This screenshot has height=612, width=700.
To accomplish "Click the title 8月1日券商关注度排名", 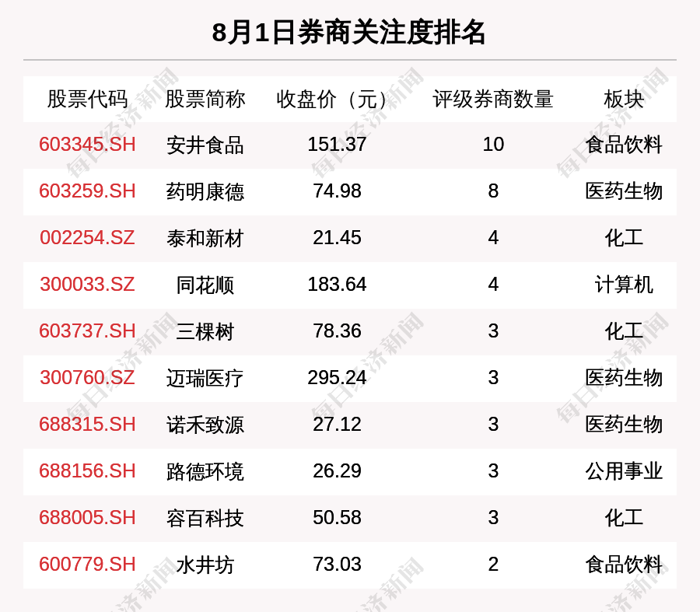I will [348, 33].
